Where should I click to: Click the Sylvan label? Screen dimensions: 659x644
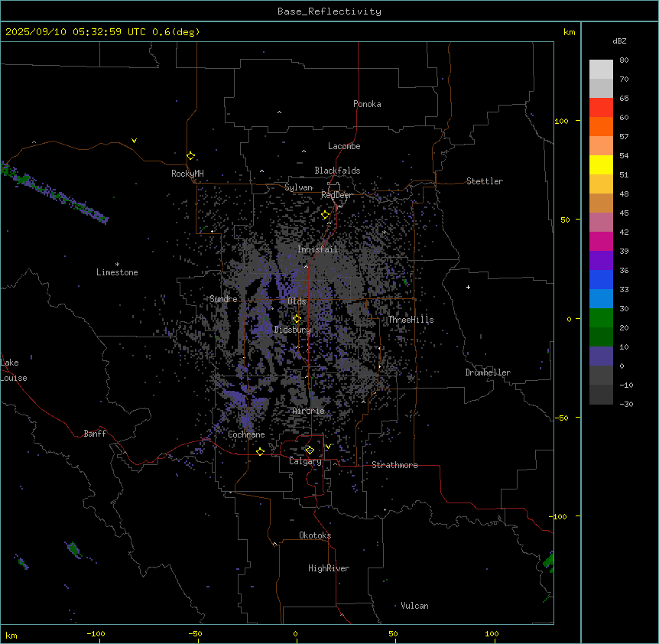(298, 187)
